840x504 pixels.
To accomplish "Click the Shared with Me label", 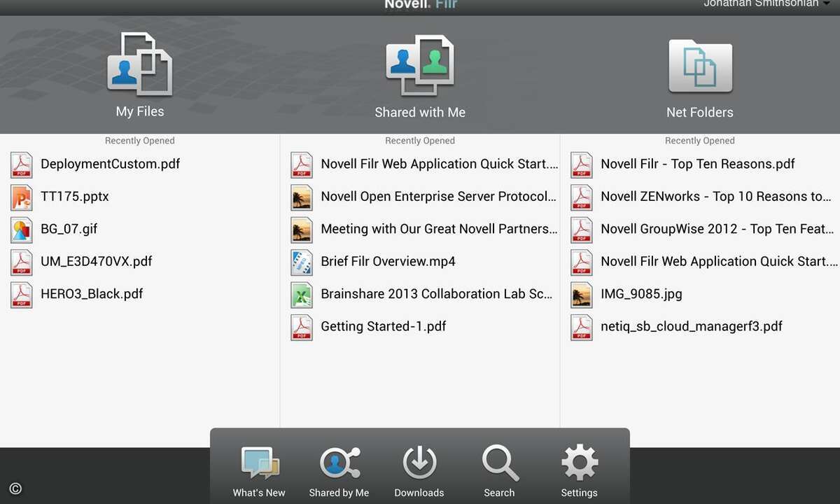I will (420, 112).
